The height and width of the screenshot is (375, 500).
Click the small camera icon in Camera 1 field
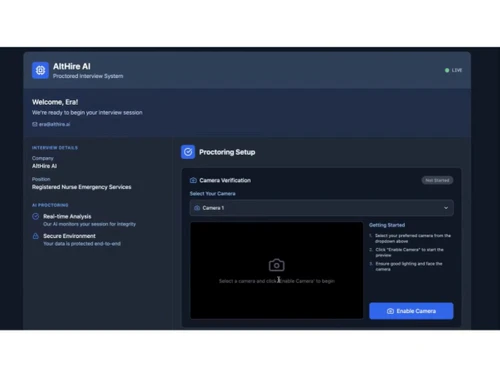click(197, 208)
